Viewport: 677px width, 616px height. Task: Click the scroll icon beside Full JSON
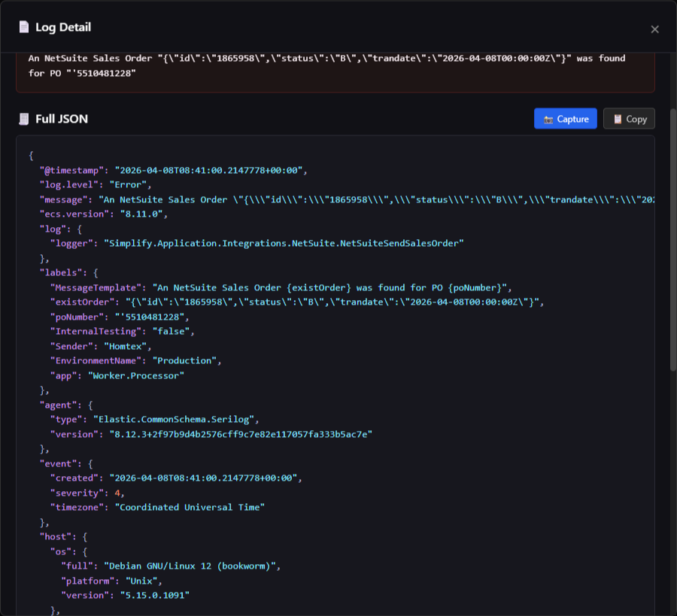pyautogui.click(x=24, y=119)
